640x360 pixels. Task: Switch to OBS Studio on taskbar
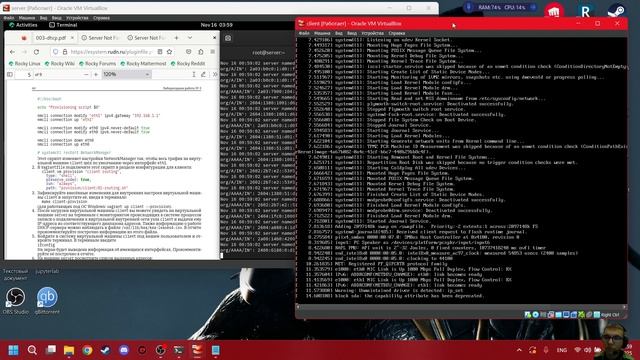pos(160,350)
